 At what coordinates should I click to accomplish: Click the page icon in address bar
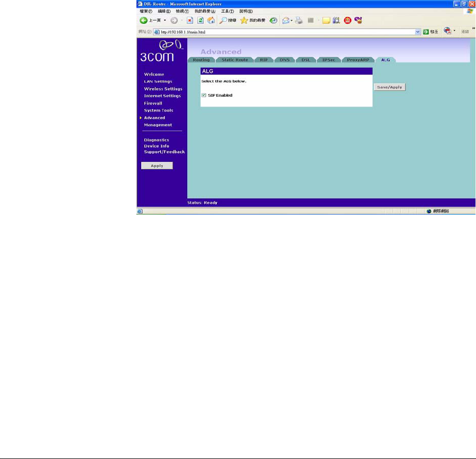coord(157,32)
